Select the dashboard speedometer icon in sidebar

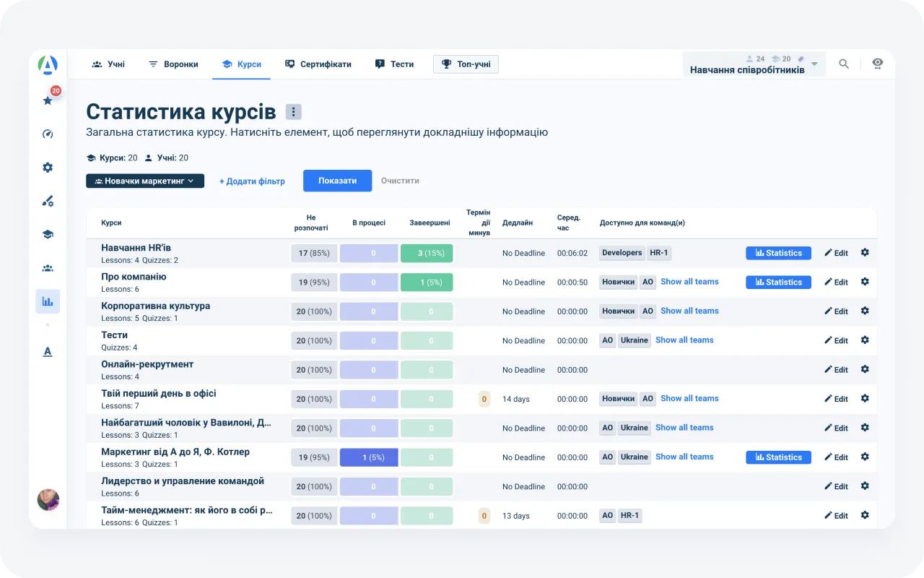47,134
